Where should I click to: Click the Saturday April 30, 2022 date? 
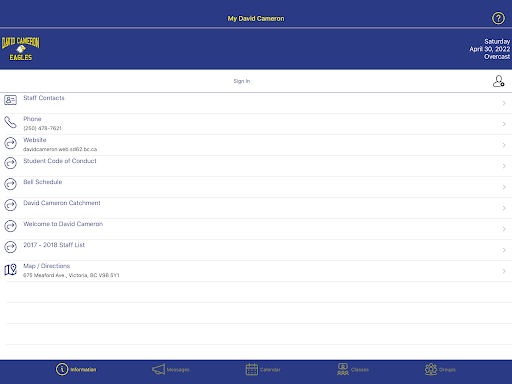[490, 45]
